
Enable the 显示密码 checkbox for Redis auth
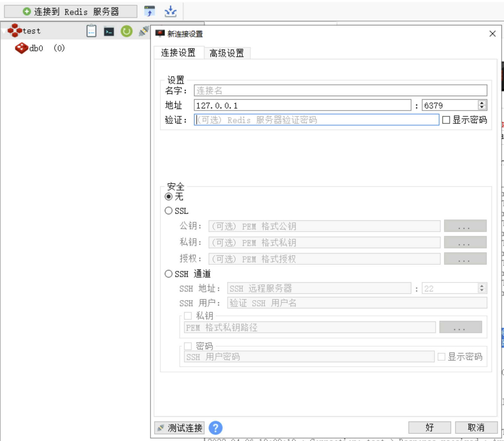pos(446,120)
